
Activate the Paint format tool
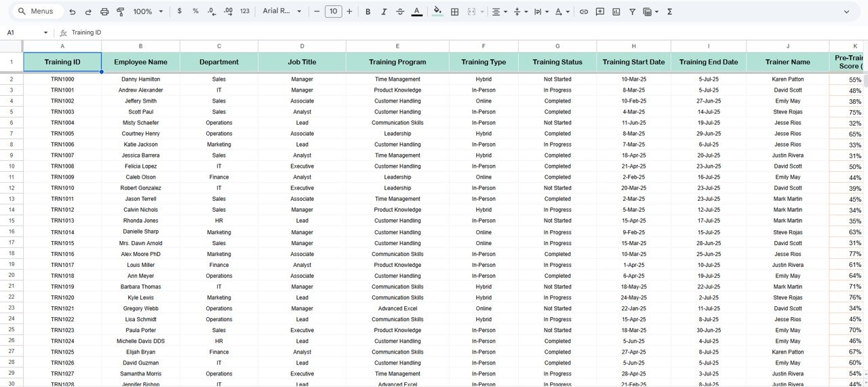click(121, 12)
